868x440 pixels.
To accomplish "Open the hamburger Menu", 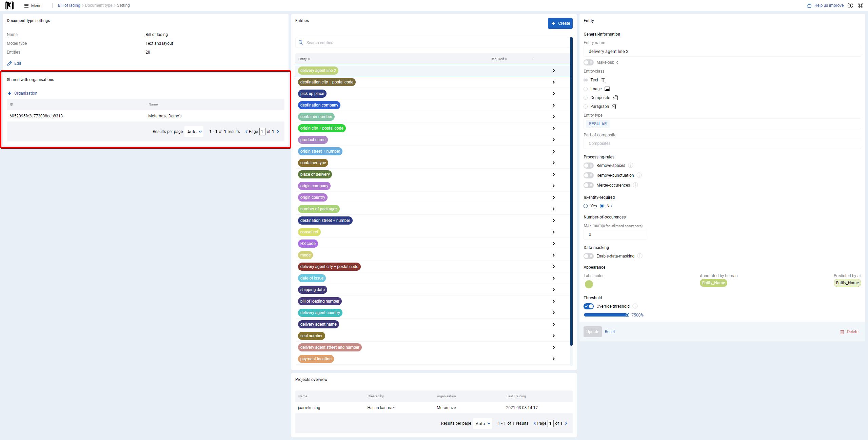I will (33, 5).
